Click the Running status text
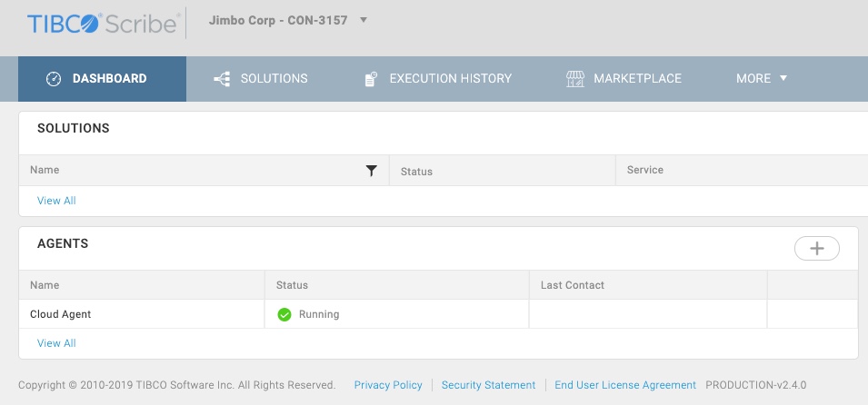 (319, 314)
